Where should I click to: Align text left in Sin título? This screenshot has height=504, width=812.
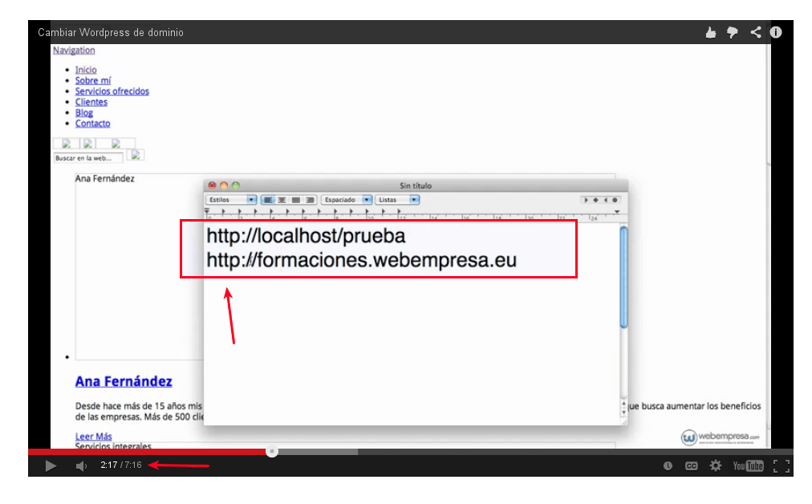click(x=268, y=199)
